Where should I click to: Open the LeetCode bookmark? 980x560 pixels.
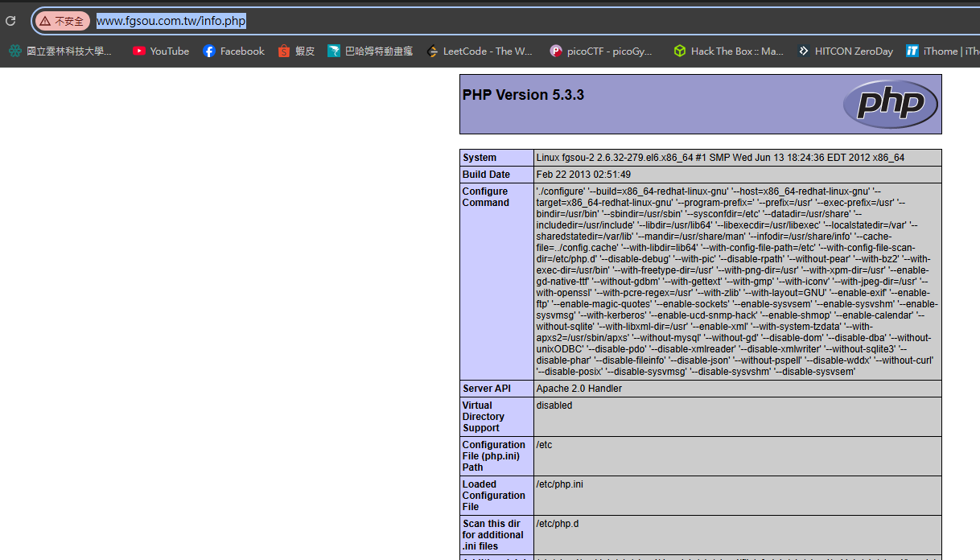(x=480, y=51)
